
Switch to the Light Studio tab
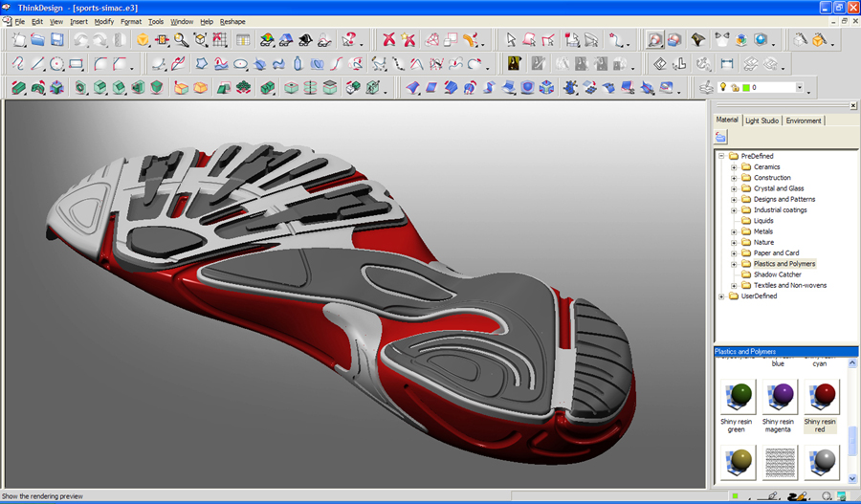(762, 121)
